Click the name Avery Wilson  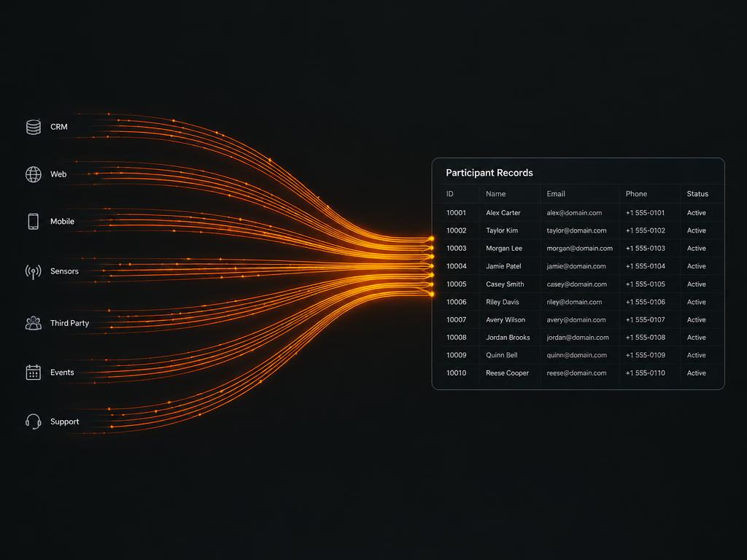coord(506,320)
